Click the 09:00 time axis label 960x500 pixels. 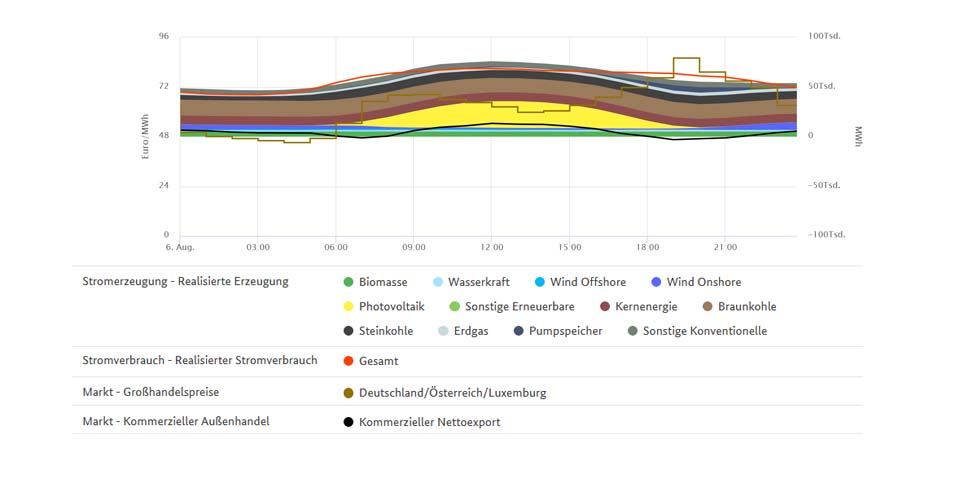pyautogui.click(x=414, y=247)
